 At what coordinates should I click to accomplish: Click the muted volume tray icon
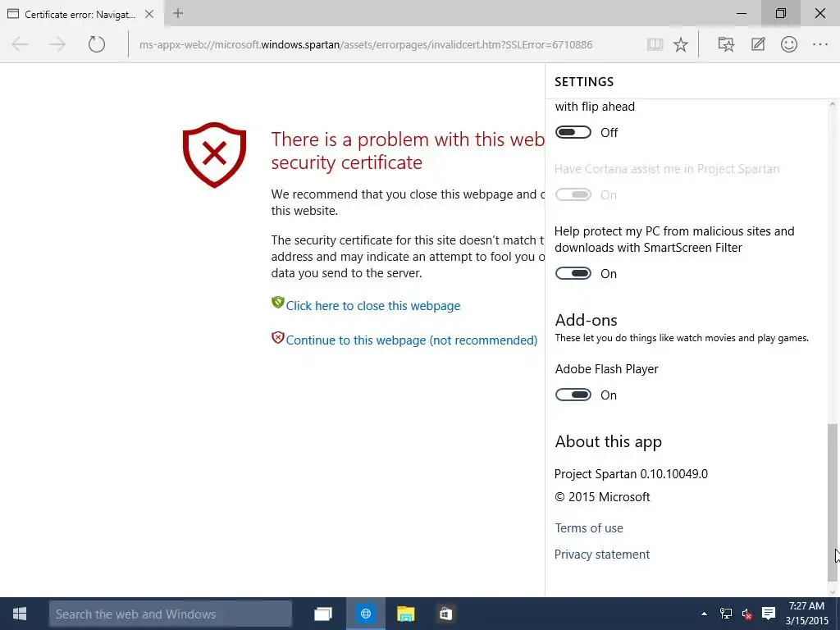click(x=747, y=614)
